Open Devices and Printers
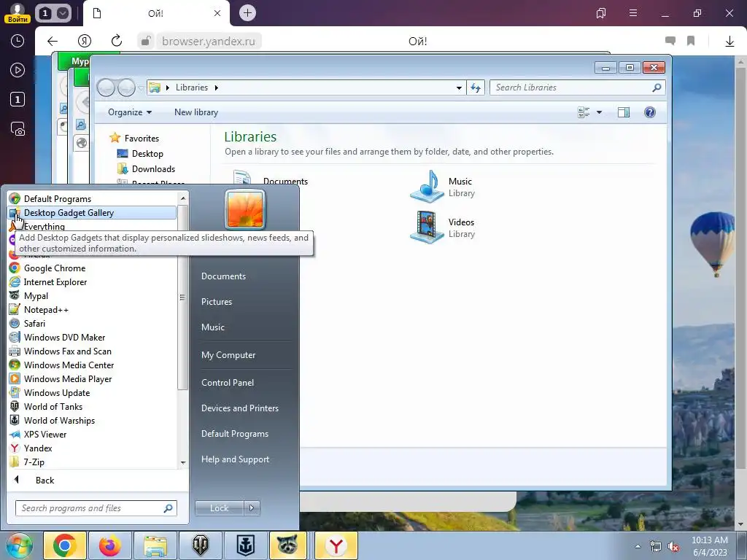The image size is (747, 560). (239, 408)
